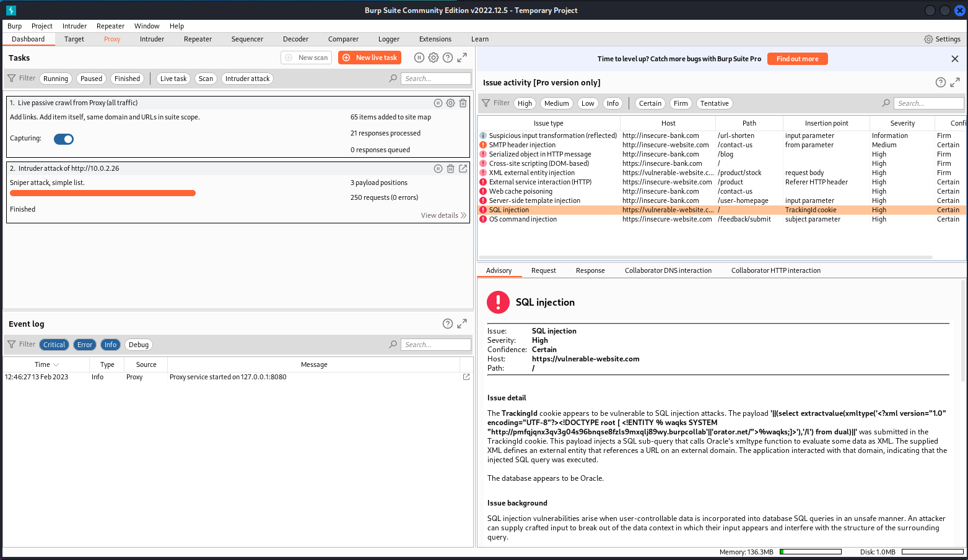The image size is (968, 560).
Task: Sort the Event log by the Time column
Action: [46, 364]
